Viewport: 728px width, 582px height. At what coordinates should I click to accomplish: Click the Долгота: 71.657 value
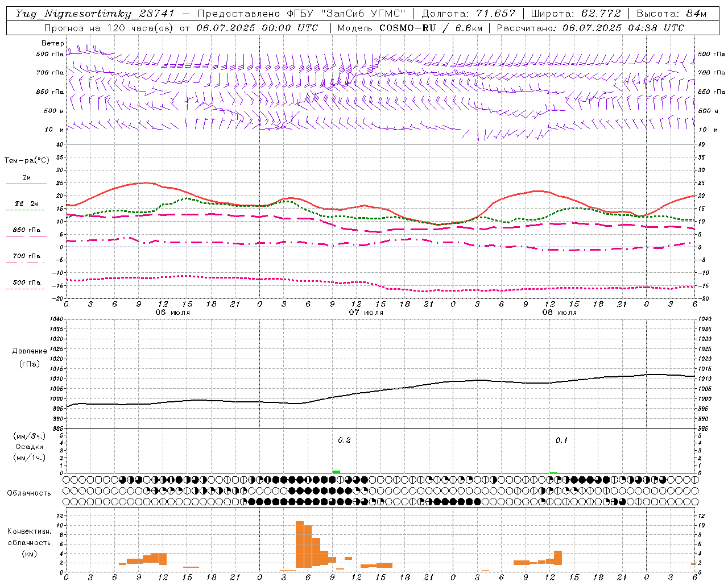(x=469, y=14)
